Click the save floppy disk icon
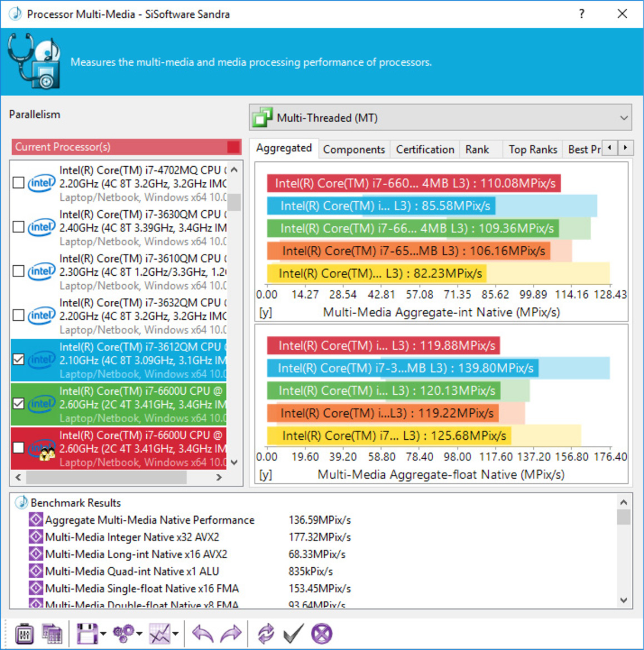 [87, 633]
